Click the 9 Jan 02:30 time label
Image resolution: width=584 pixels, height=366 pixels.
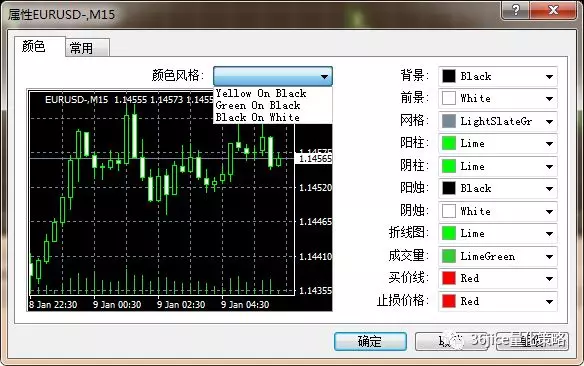coord(181,305)
